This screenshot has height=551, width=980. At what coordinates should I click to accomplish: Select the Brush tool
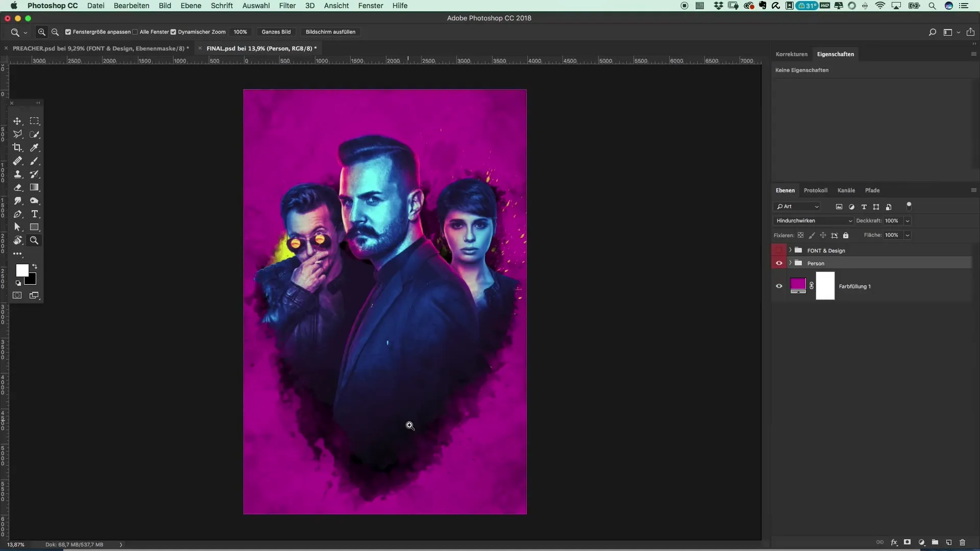point(34,161)
